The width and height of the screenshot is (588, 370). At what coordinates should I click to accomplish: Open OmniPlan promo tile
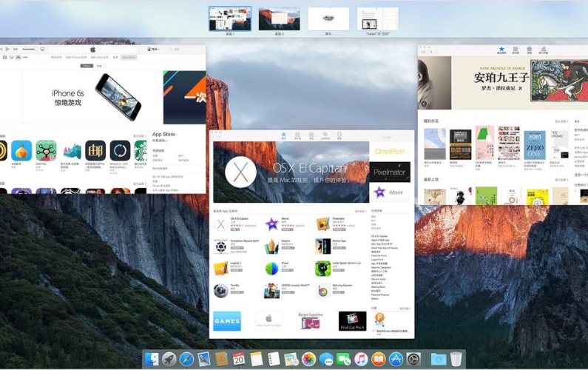click(x=390, y=151)
